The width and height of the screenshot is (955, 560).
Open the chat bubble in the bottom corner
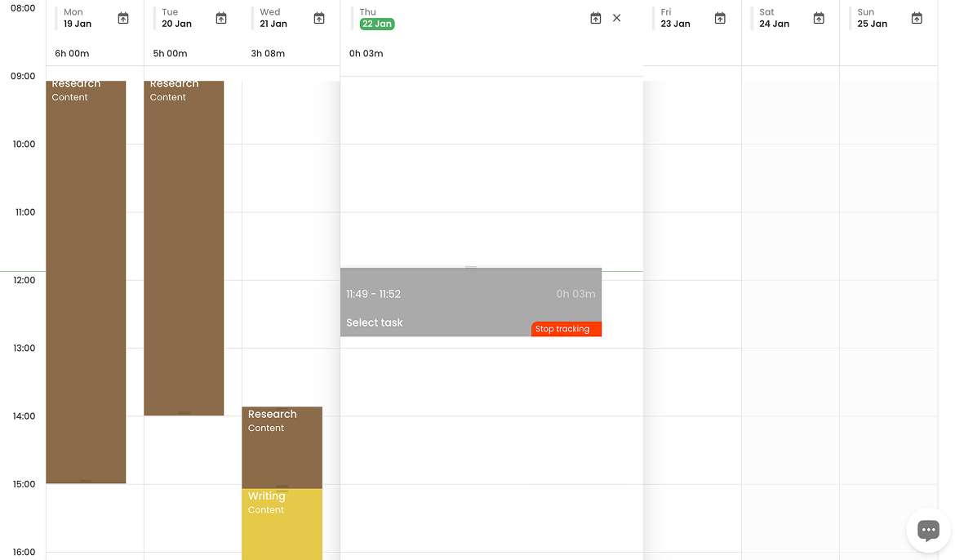pyautogui.click(x=927, y=530)
